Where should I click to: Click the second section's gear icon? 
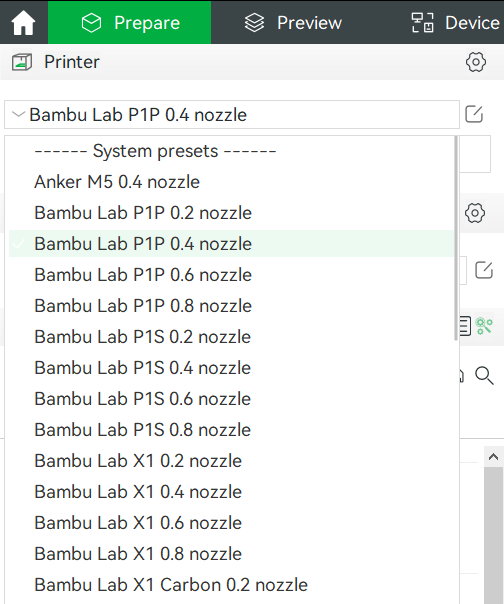click(x=475, y=213)
